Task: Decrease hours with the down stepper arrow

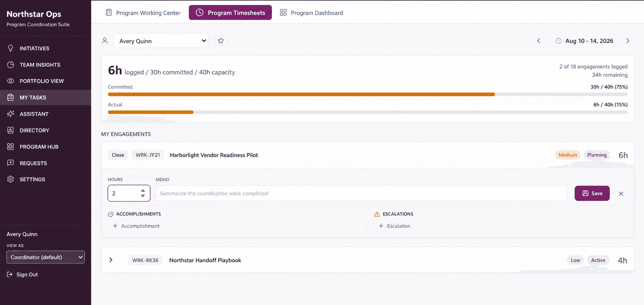Action: (x=143, y=196)
